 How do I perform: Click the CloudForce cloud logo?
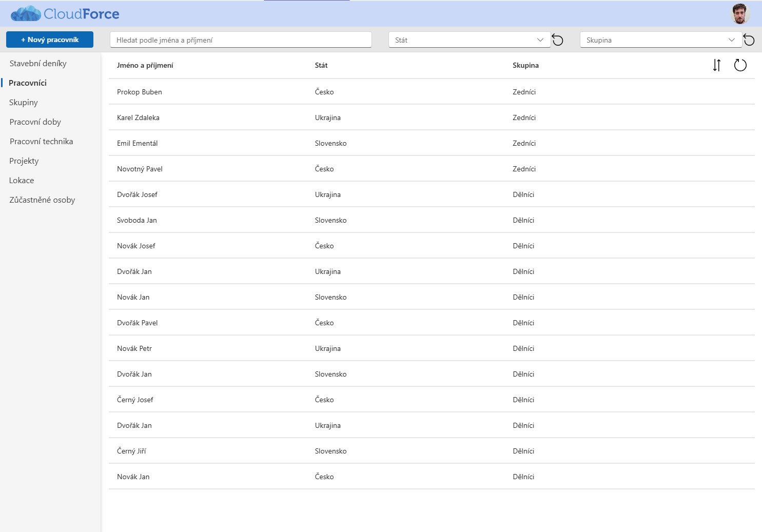[x=65, y=14]
